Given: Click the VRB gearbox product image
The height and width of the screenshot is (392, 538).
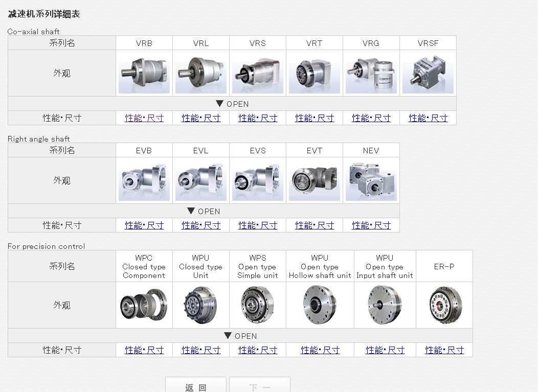Looking at the screenshot, I should coord(144,74).
